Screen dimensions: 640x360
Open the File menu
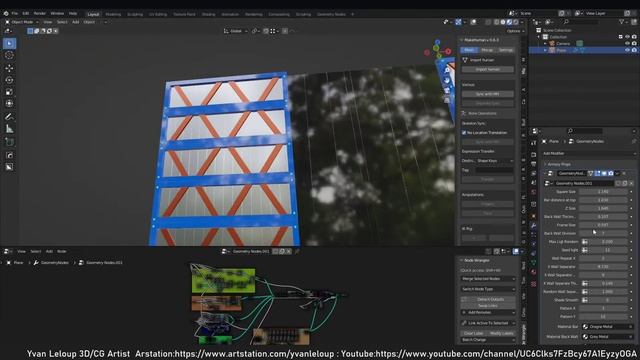point(15,13)
